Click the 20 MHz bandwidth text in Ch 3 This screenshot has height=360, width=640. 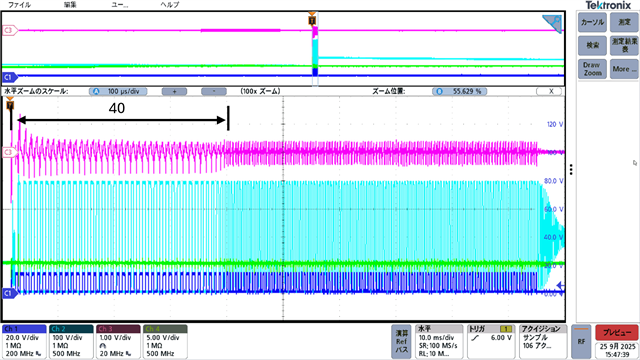(x=111, y=353)
